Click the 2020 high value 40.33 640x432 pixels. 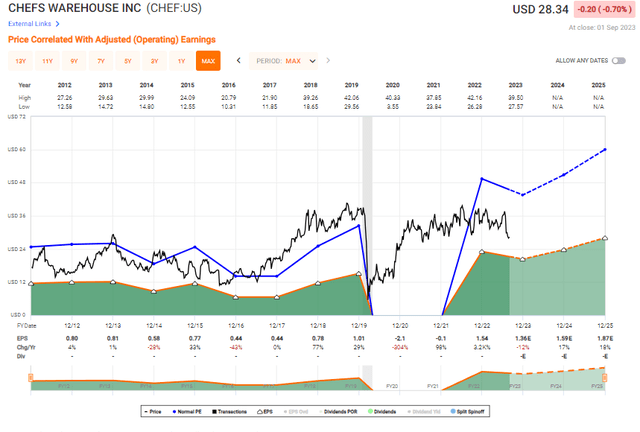point(393,98)
